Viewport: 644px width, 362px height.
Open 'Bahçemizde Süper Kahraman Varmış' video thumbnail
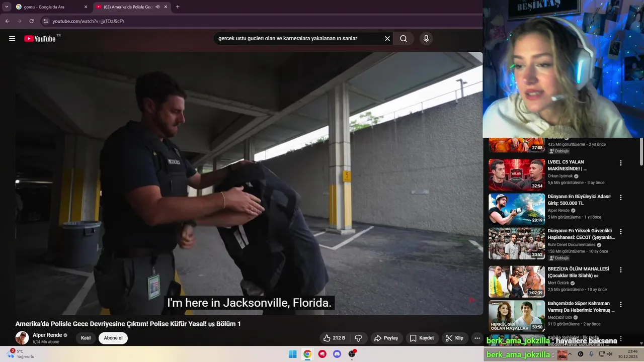(517, 316)
